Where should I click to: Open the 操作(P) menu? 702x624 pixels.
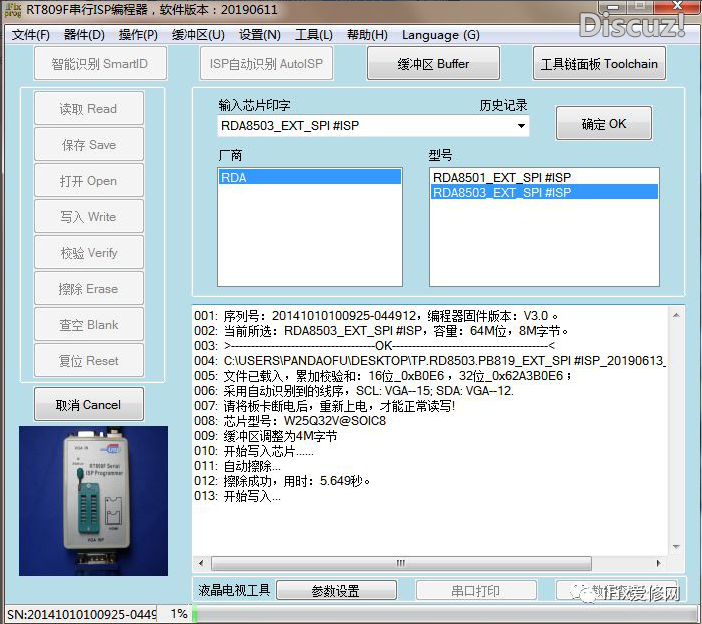(x=138, y=35)
